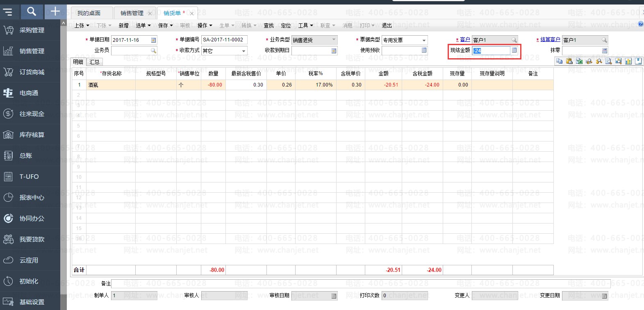The height and width of the screenshot is (310, 644).
Task: Open the search magnifier in the top bar
Action: 32,11
